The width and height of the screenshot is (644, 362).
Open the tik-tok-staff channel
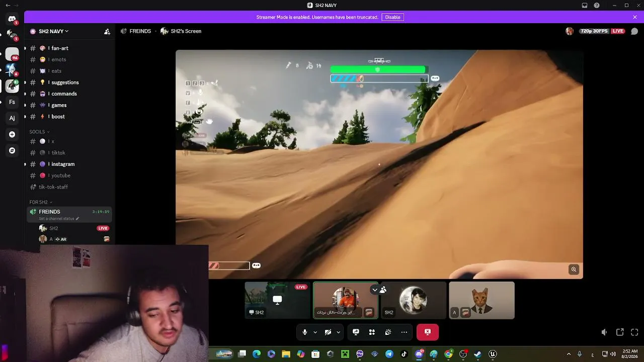pos(69,187)
